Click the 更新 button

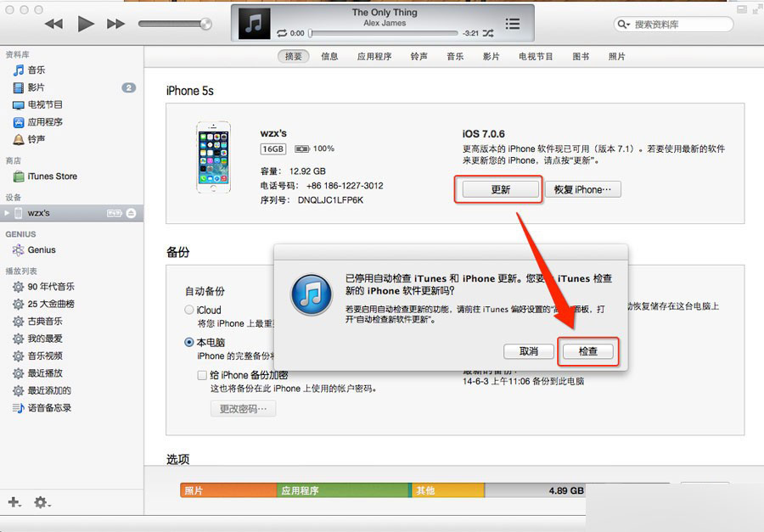click(x=500, y=189)
